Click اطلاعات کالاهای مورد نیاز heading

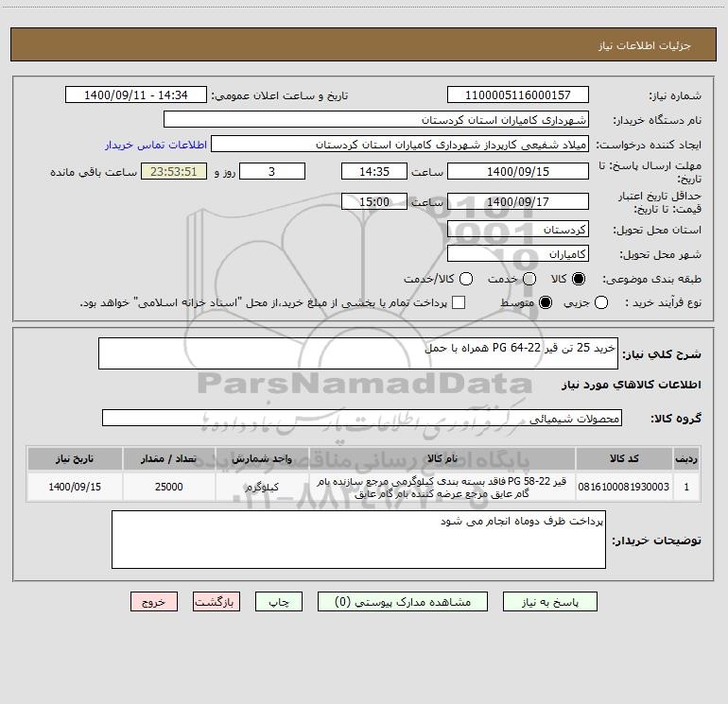point(632,385)
